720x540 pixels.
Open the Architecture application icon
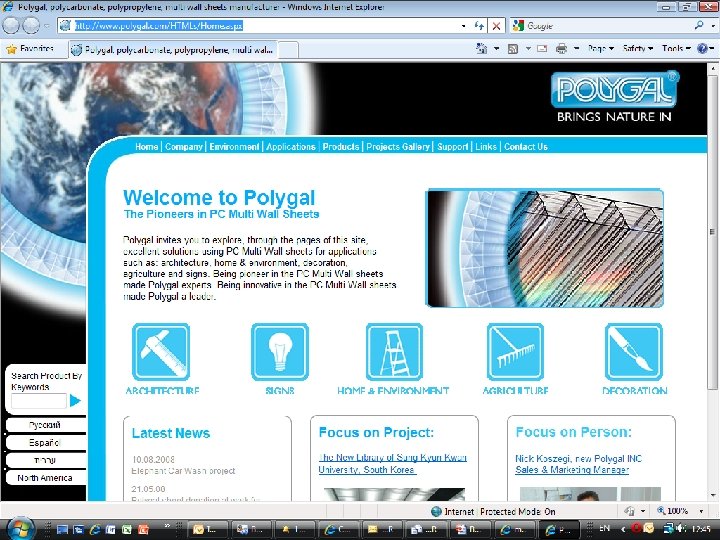click(161, 352)
